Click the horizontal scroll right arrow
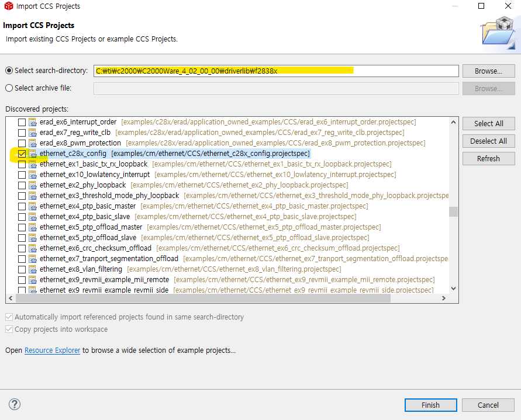Screen dimensions: 521x420 coord(444,298)
